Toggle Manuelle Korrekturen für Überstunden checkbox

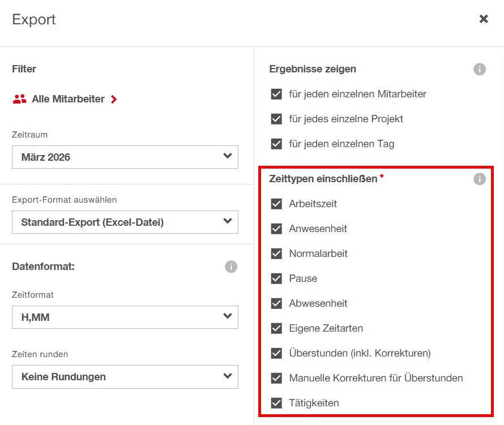pos(276,378)
